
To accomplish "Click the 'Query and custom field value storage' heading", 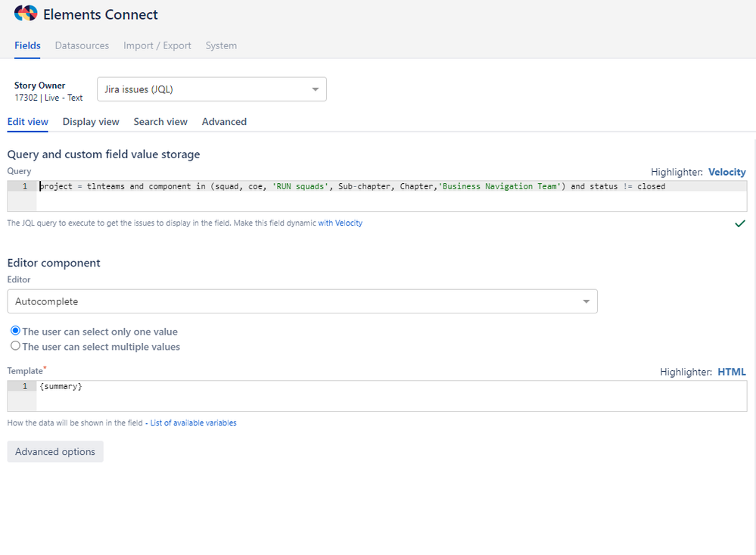I will pyautogui.click(x=104, y=154).
